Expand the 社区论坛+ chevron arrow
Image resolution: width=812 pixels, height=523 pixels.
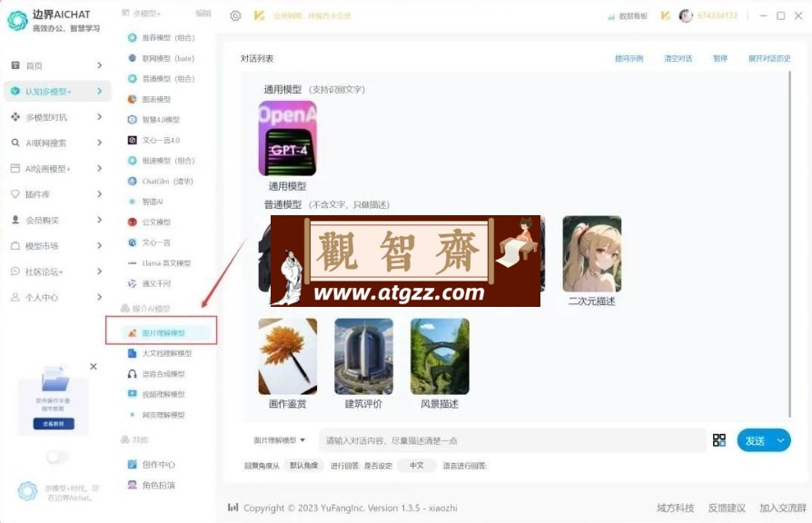pyautogui.click(x=99, y=271)
